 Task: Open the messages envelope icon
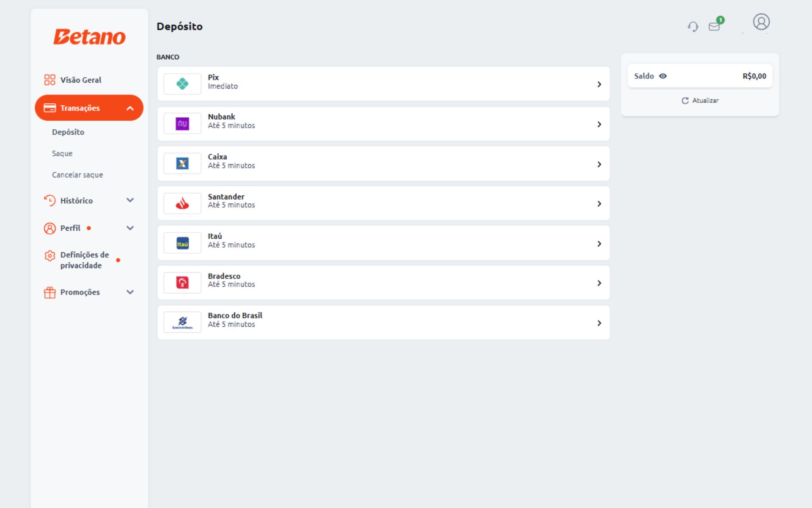(714, 26)
